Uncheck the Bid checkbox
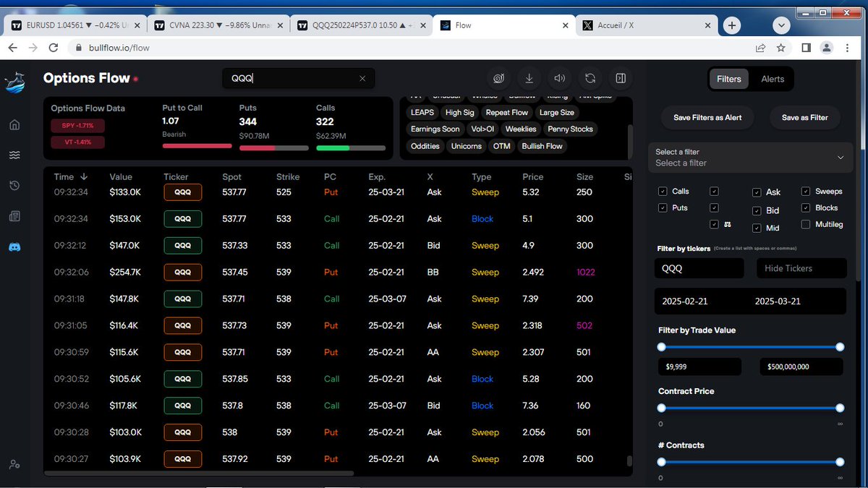 click(x=757, y=211)
